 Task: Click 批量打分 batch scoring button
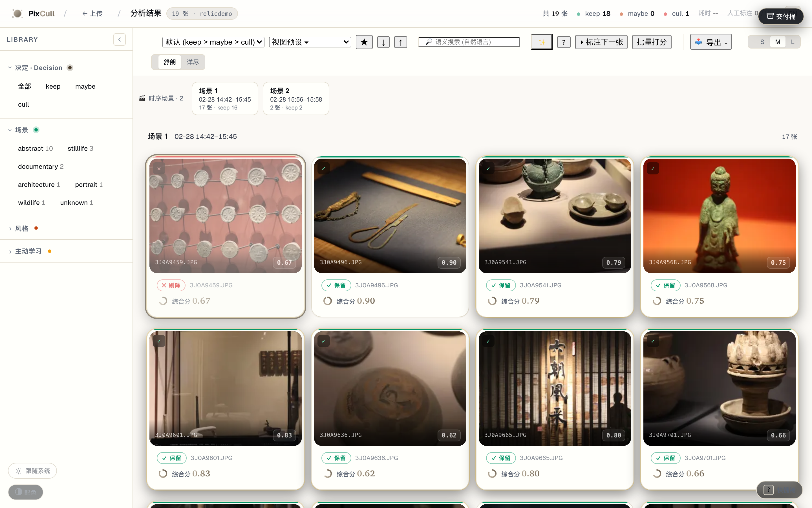click(652, 42)
